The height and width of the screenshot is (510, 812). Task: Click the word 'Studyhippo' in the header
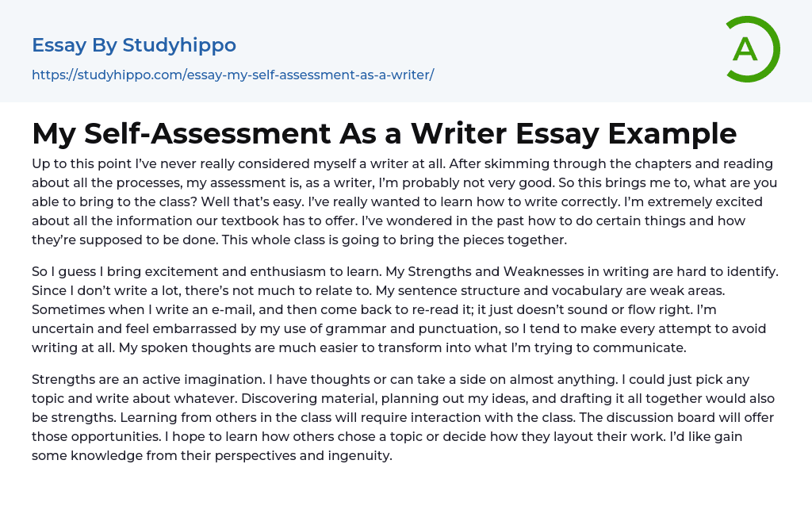click(x=179, y=45)
